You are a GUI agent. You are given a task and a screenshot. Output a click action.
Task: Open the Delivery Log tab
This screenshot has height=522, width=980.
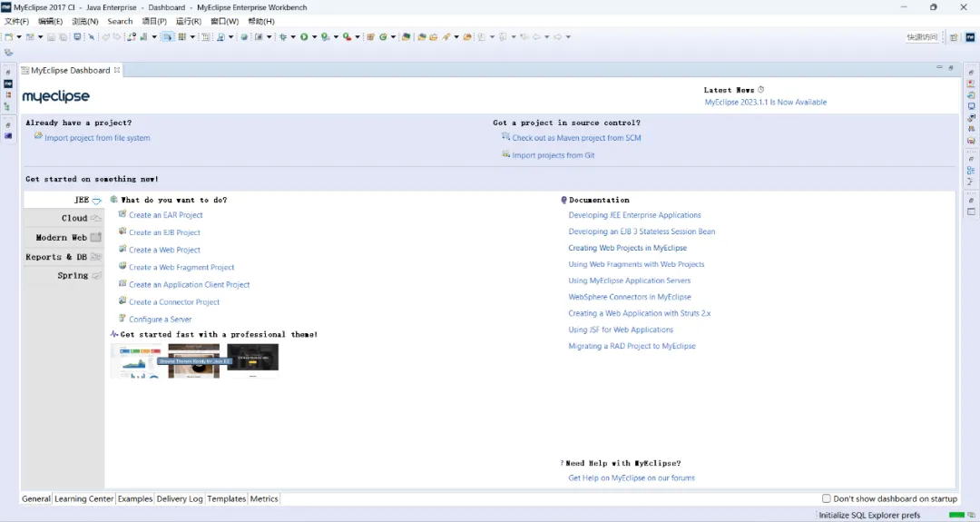click(x=180, y=498)
